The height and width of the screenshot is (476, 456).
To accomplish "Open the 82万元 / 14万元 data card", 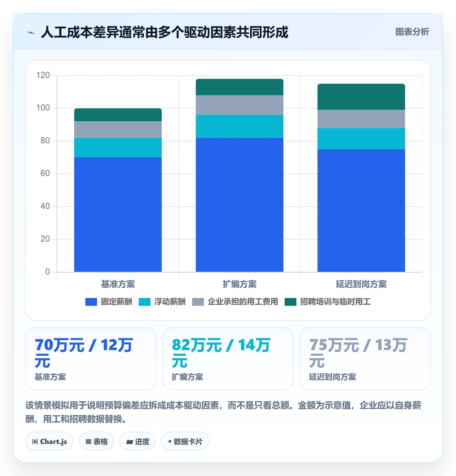I will 228,359.
